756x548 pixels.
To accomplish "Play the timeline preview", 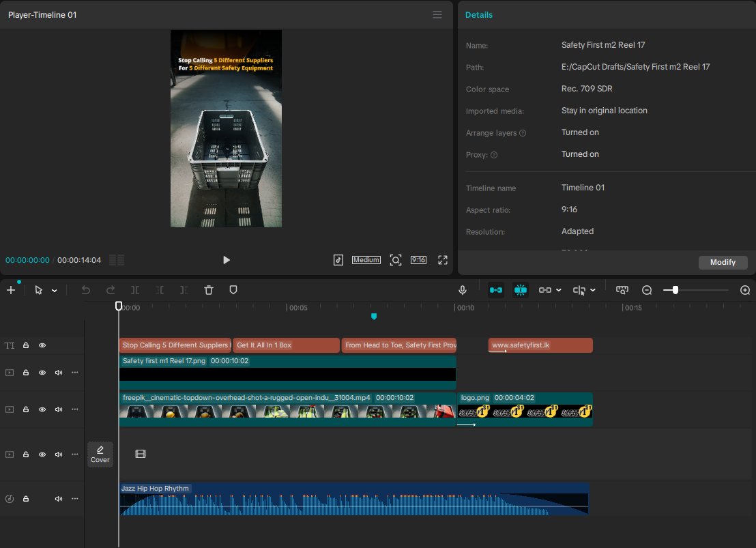I will click(x=226, y=260).
